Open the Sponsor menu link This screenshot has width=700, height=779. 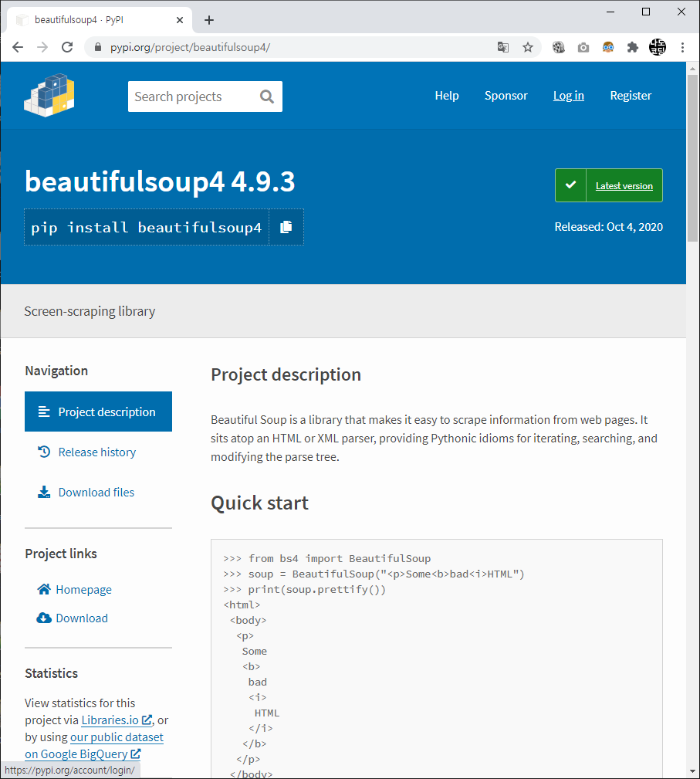coord(506,96)
